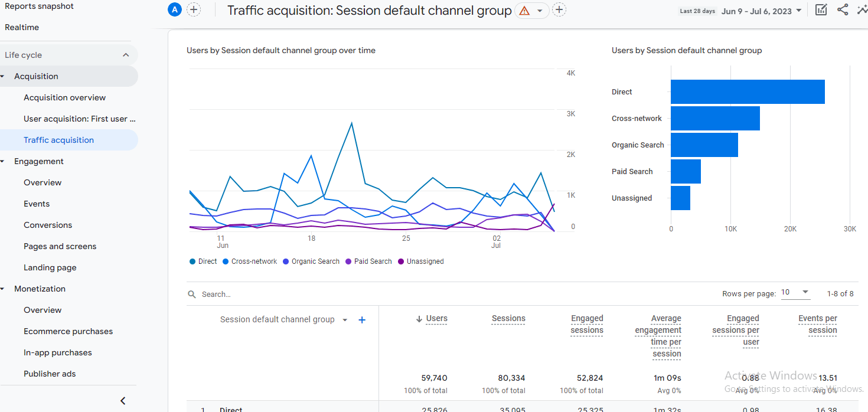Open the Acquisition overview report
Image resolution: width=868 pixels, height=412 pixels.
[65, 97]
